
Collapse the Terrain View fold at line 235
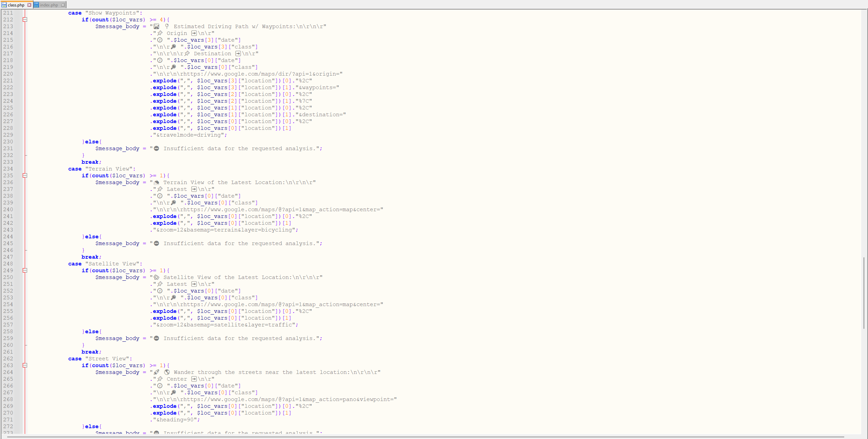tap(25, 176)
